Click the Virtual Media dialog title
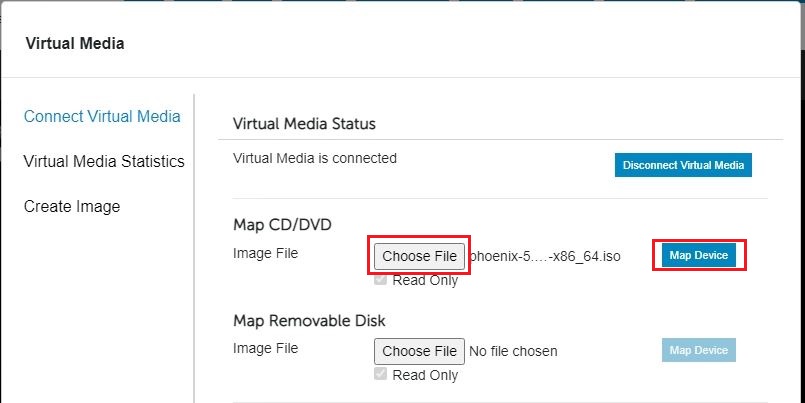Viewport: 805px width, 403px height. pyautogui.click(x=74, y=43)
